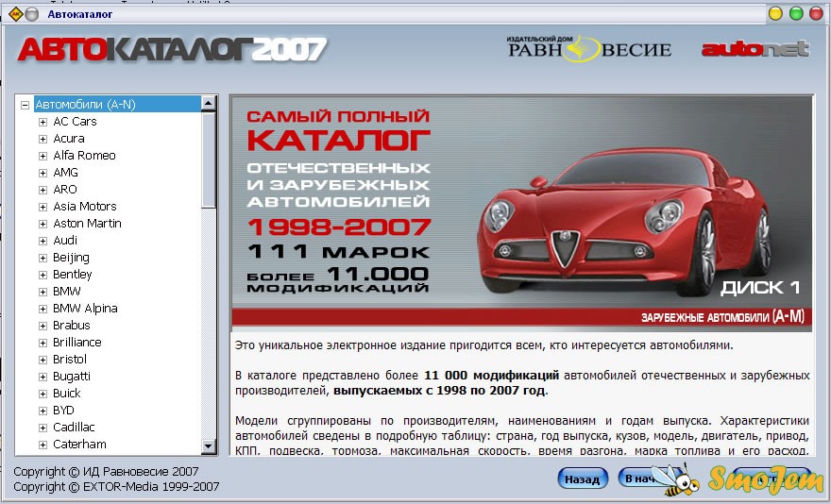The width and height of the screenshot is (831, 504).
Task: Expand the BMW Alpina tree node
Action: click(x=42, y=309)
